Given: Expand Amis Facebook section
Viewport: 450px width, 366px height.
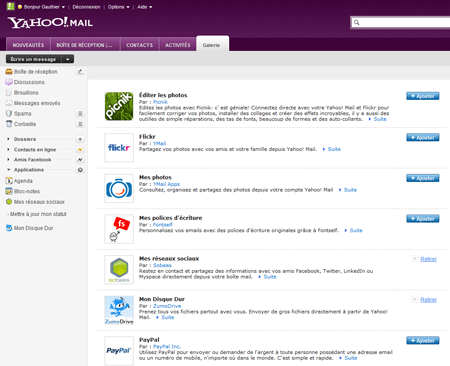Looking at the screenshot, I should pos(8,160).
